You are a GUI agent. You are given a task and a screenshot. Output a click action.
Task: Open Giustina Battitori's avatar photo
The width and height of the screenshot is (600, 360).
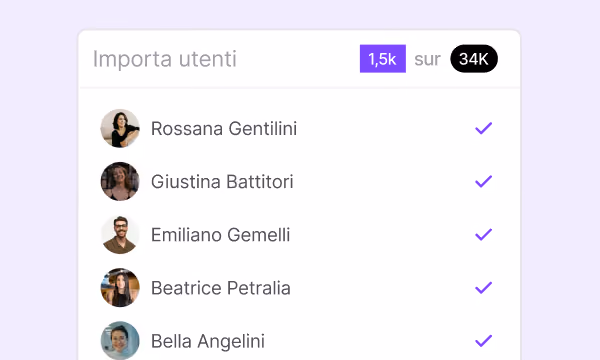(x=120, y=181)
